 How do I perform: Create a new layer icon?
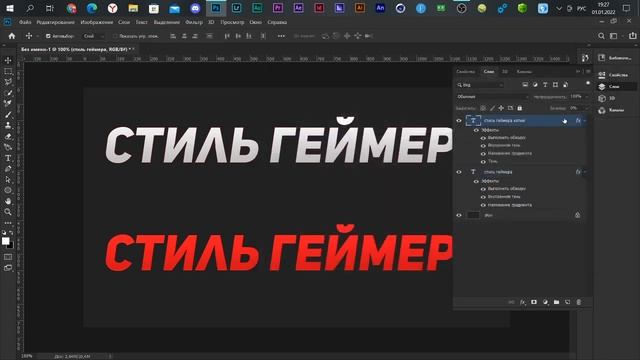tap(567, 302)
